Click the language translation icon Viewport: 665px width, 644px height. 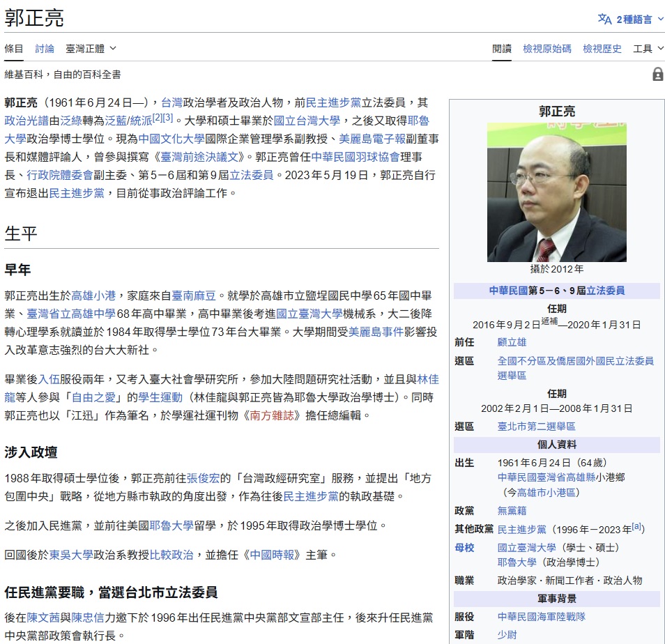click(604, 19)
